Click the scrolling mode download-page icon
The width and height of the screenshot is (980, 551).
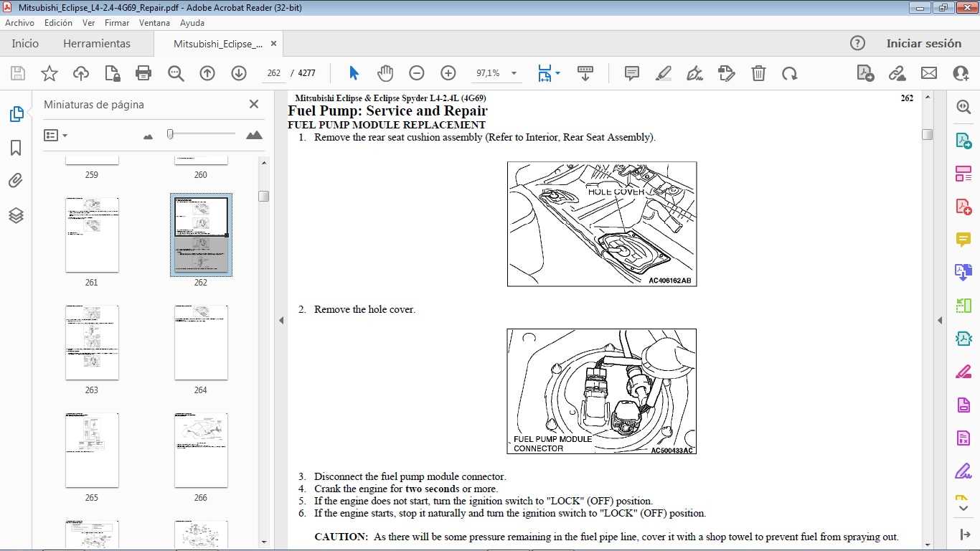tap(585, 73)
